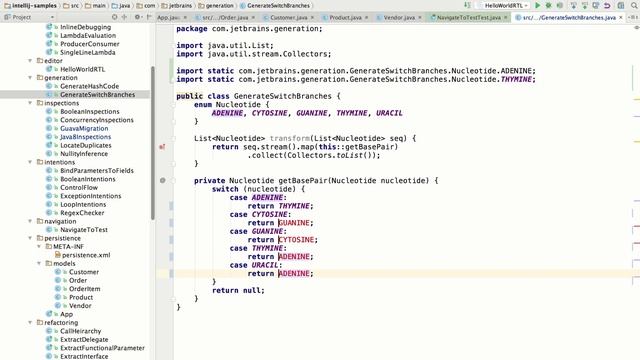
Task: Fold the Nucleotide enum block in gutter
Action: [173, 105]
